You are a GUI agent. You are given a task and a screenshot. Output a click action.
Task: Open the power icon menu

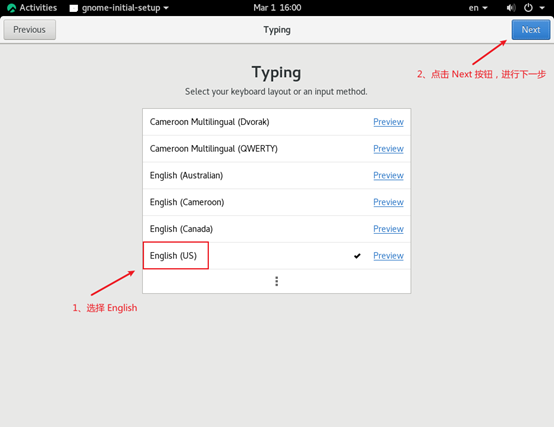click(528, 8)
